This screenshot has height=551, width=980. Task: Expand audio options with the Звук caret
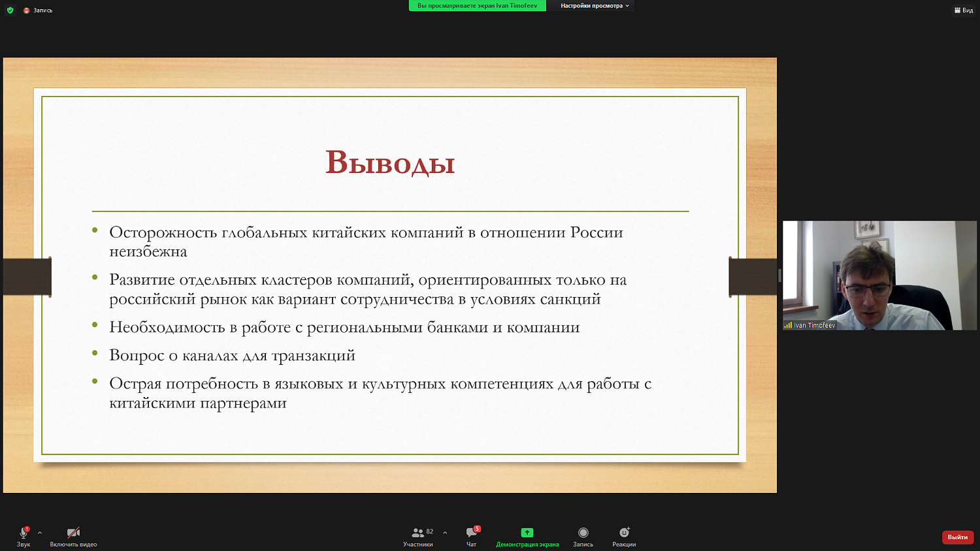pos(41,531)
